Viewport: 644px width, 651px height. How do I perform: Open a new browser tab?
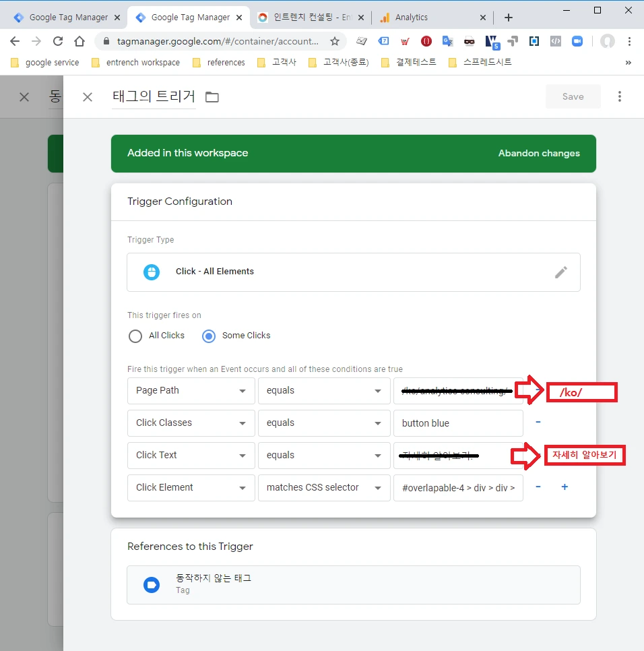click(509, 18)
